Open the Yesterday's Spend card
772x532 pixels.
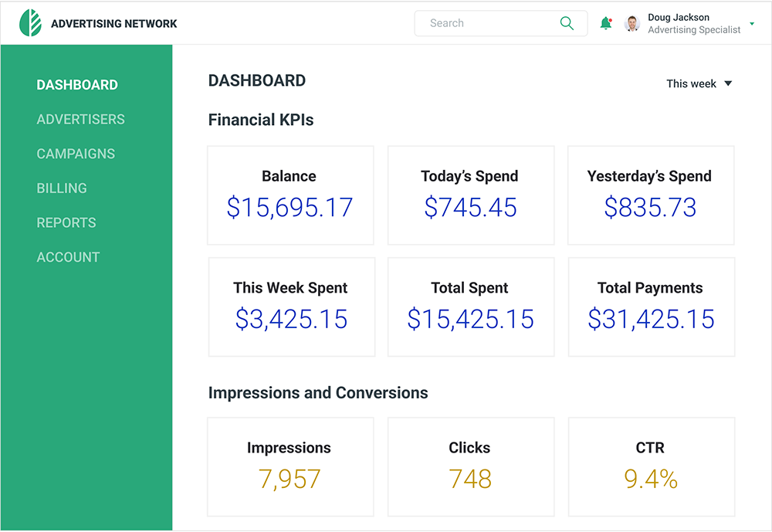[x=650, y=195]
